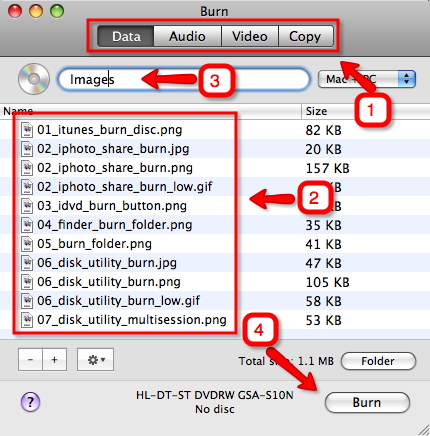Click the 53 KB size value
Image resolution: width=430 pixels, height=436 pixels.
pyautogui.click(x=323, y=320)
